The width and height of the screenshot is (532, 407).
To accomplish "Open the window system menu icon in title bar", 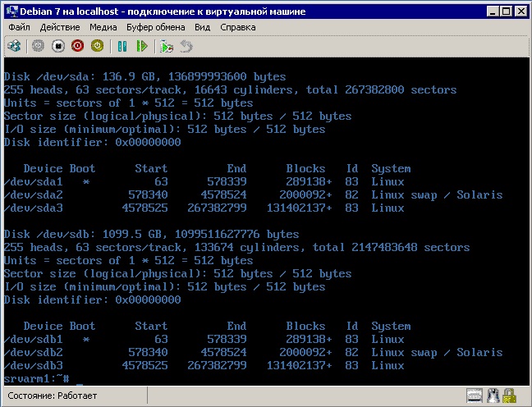I will coord(11,11).
